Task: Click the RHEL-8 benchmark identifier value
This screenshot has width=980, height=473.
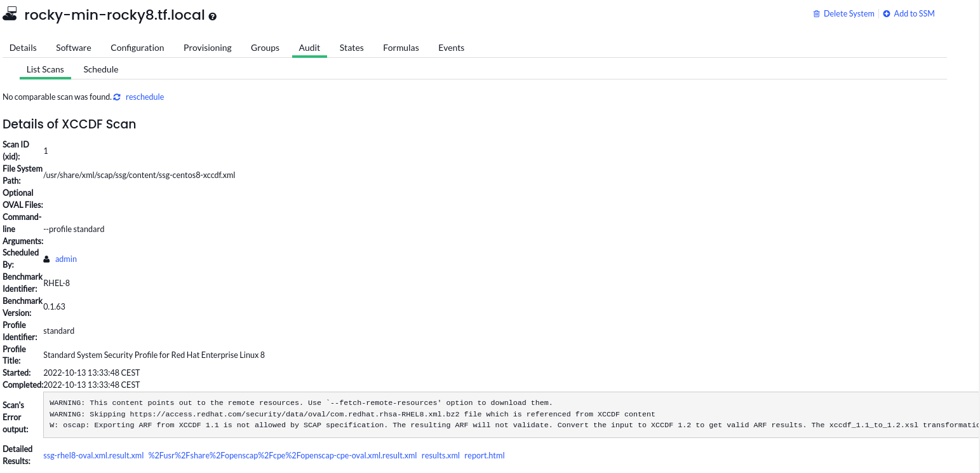Action: (x=57, y=284)
